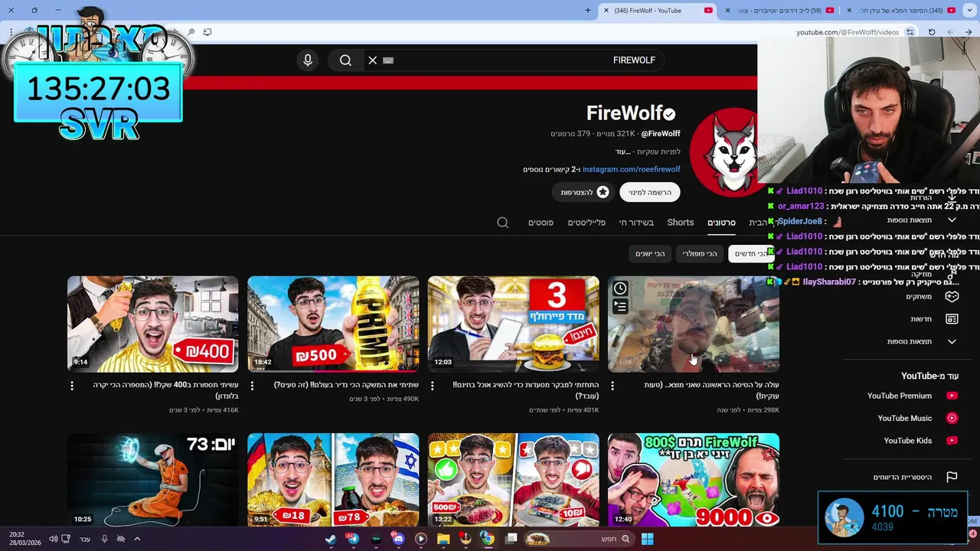Open the virtual keyboard icon in the search box
This screenshot has height=551, width=980.
[x=388, y=60]
